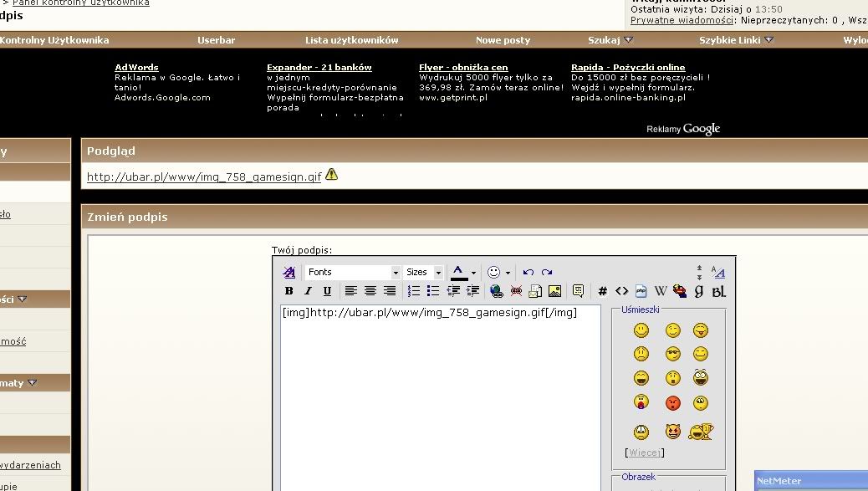The height and width of the screenshot is (491, 868).
Task: Open the smilies dropdown arrow
Action: click(508, 273)
